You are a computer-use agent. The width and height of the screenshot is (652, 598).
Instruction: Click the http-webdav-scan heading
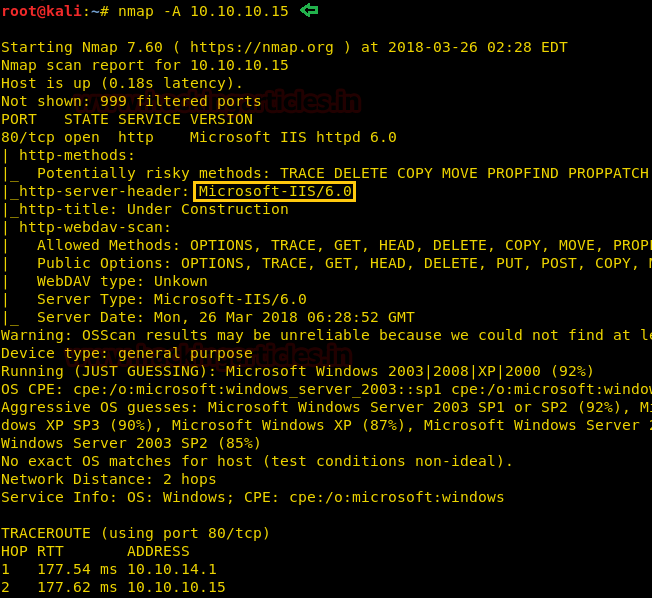pyautogui.click(x=95, y=227)
